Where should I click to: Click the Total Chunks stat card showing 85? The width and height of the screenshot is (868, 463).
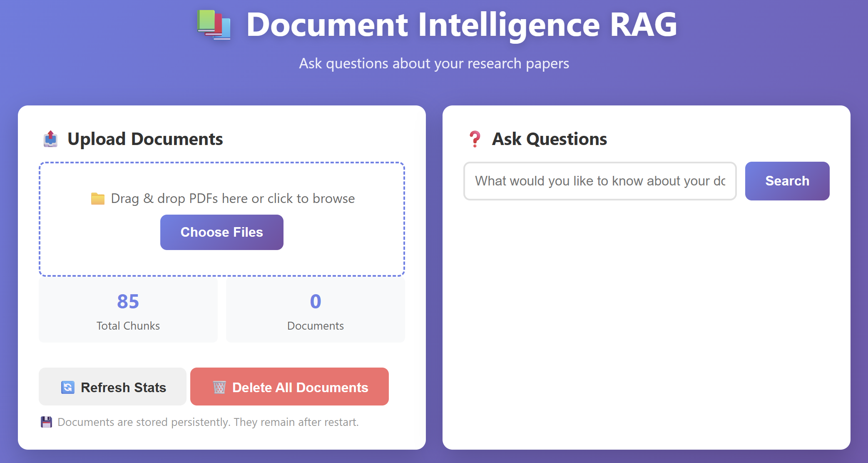(x=128, y=310)
